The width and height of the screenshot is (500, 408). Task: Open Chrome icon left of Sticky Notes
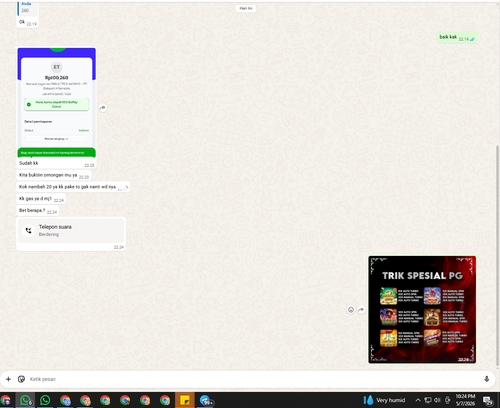point(165,400)
